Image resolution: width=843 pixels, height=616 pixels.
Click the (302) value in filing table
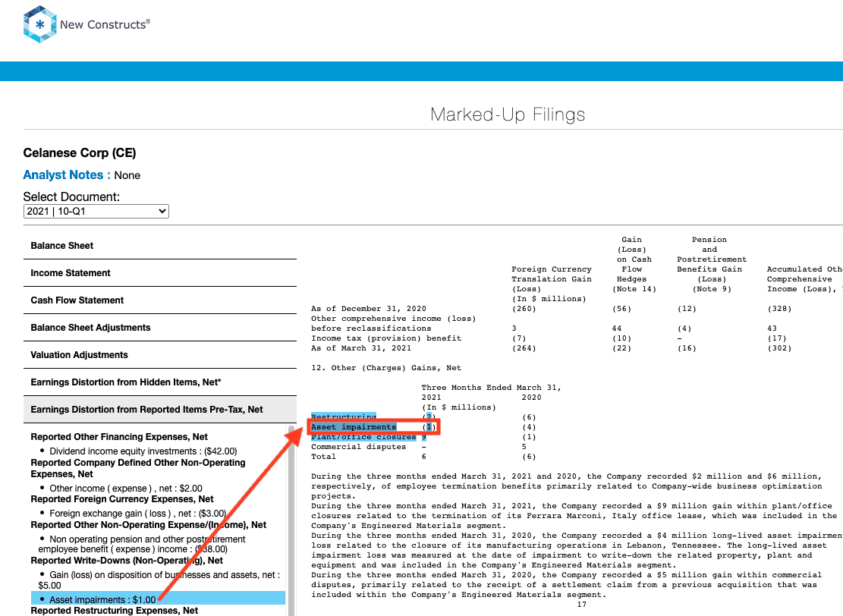(x=779, y=348)
